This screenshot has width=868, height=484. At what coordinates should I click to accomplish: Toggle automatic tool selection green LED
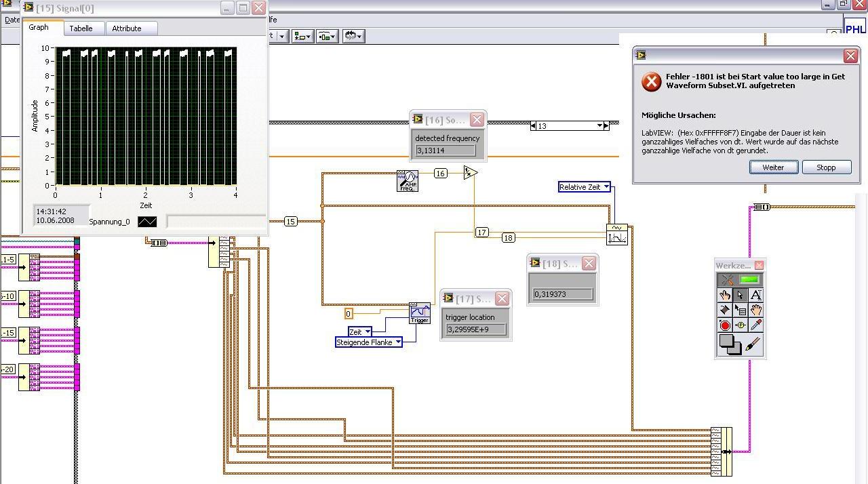749,279
